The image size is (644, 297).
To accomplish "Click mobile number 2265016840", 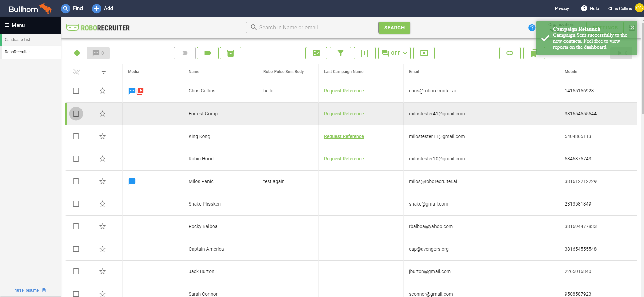I will tap(578, 271).
